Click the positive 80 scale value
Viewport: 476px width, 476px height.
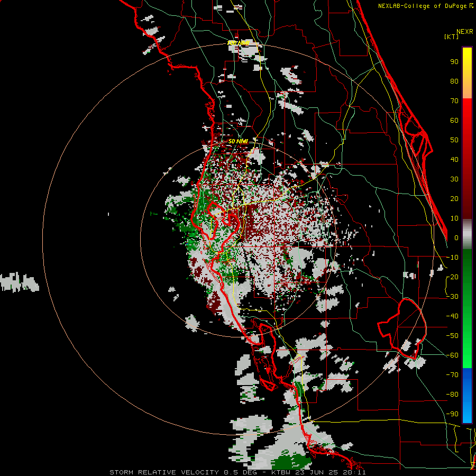454,81
